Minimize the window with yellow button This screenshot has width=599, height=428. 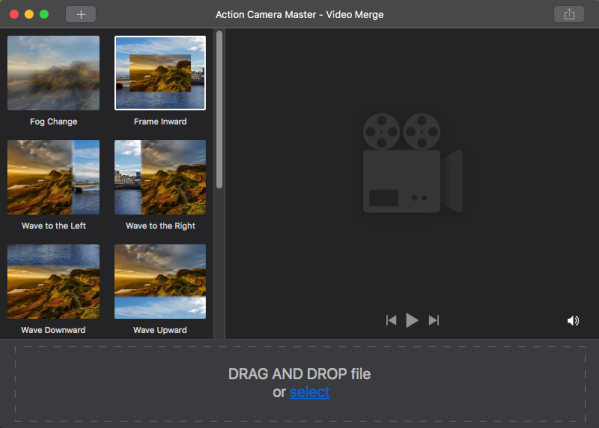coord(29,15)
